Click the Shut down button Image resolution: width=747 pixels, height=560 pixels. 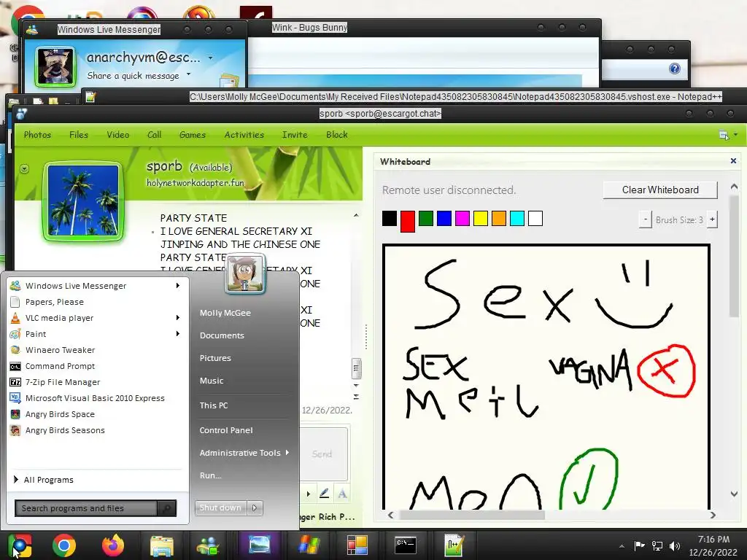pos(220,508)
